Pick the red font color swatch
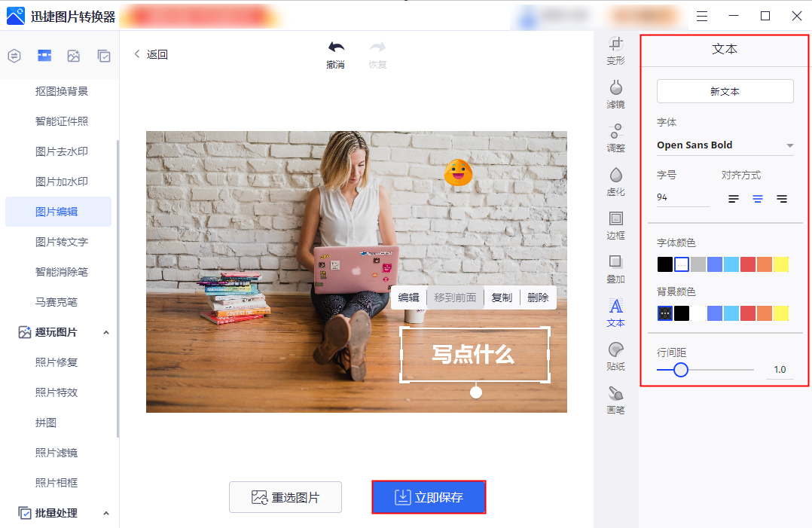 (x=747, y=264)
